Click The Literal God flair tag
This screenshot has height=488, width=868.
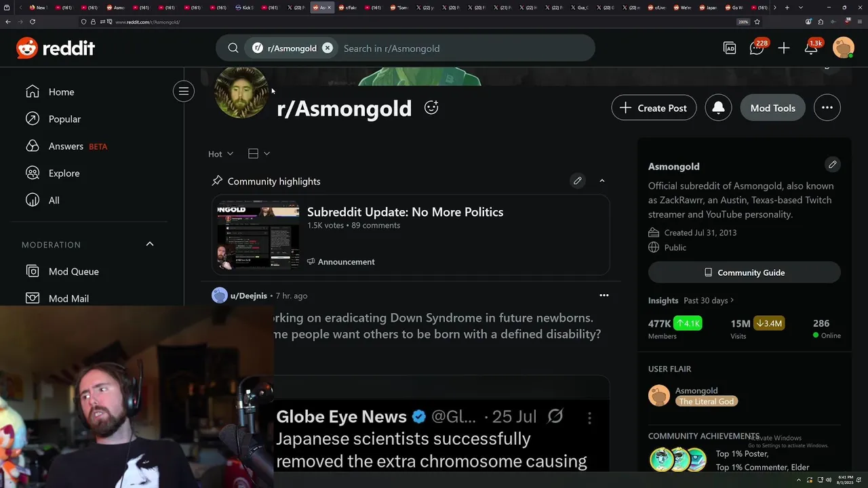(706, 401)
